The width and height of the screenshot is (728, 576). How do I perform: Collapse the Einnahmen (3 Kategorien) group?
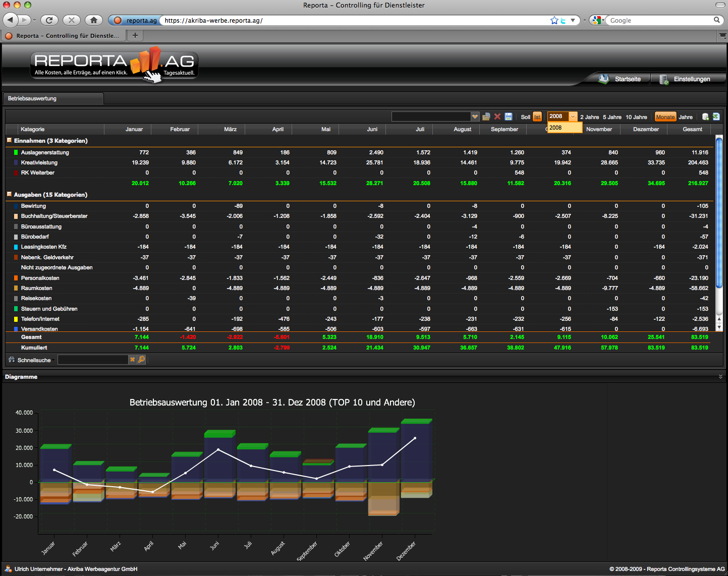(x=9, y=141)
